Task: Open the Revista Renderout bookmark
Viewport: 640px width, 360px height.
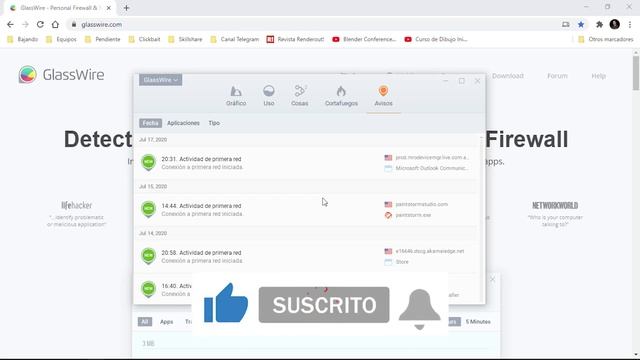Action: pyautogui.click(x=296, y=39)
